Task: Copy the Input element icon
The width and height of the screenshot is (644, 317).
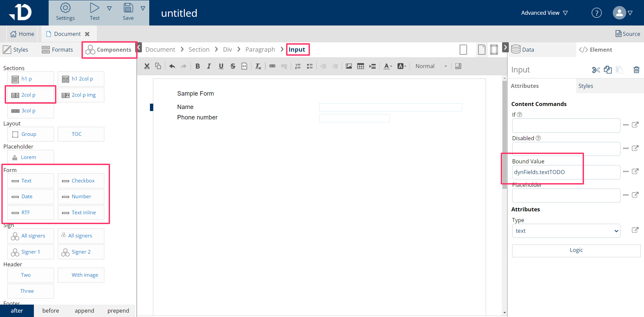Action: [x=608, y=70]
